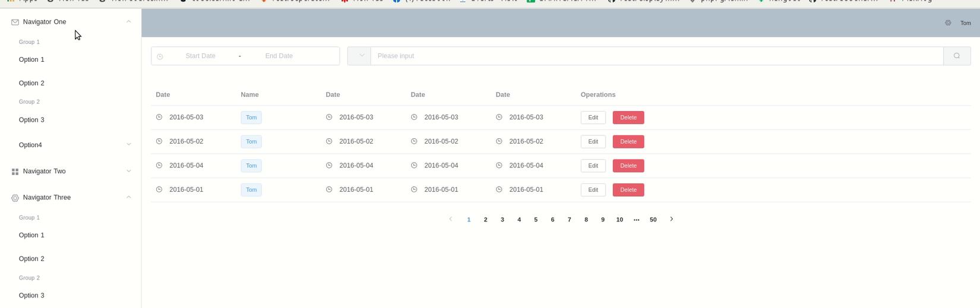
Task: Click first-column clock icon in 2016-05-01 row
Action: 159,189
